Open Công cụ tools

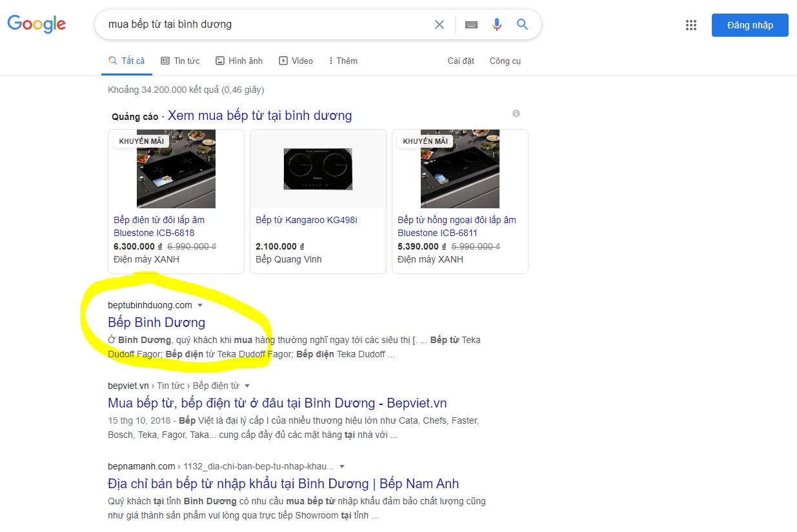[x=505, y=61]
